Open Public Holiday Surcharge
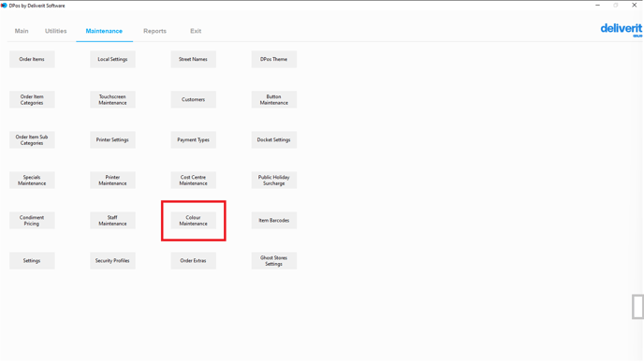The width and height of the screenshot is (644, 364). 274,181
